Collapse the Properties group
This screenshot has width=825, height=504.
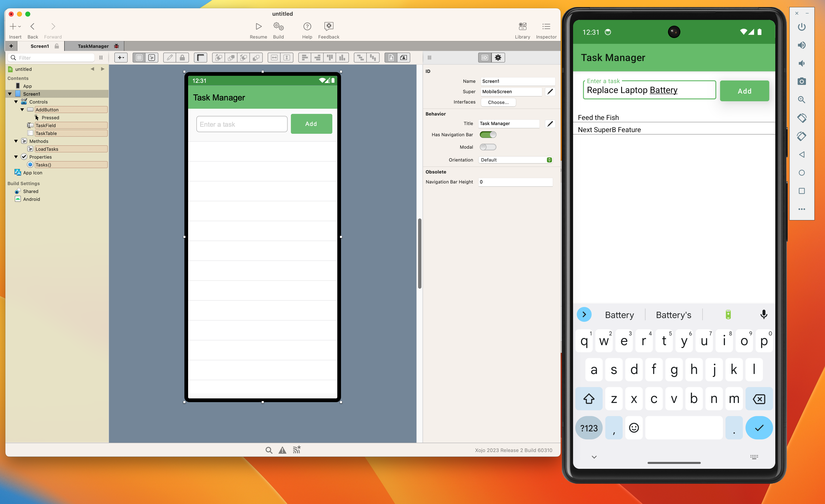16,157
